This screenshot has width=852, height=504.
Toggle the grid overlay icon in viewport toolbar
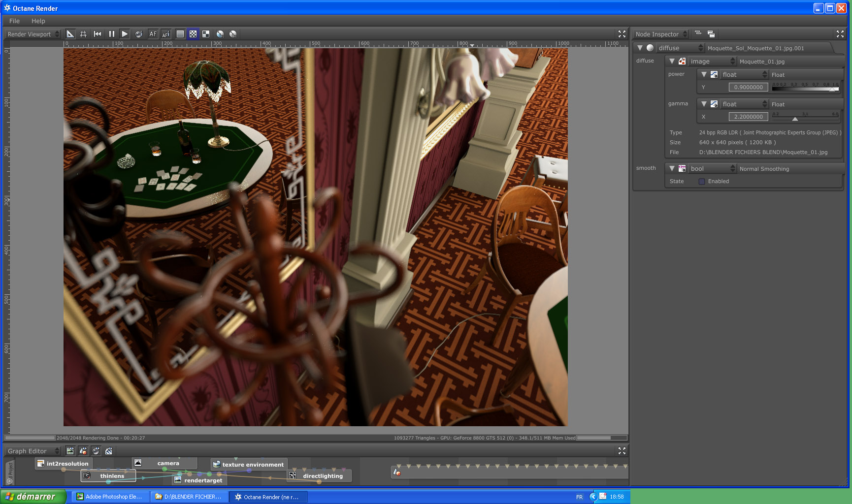pyautogui.click(x=83, y=34)
